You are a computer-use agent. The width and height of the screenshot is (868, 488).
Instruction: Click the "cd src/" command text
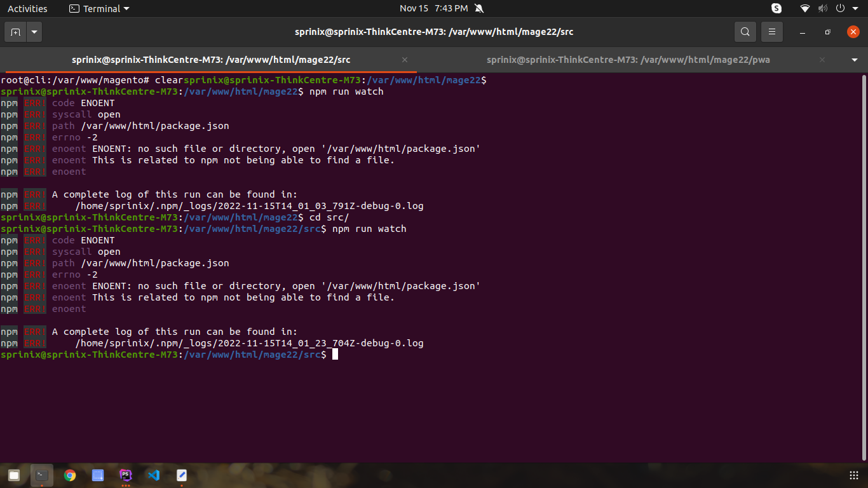(329, 217)
